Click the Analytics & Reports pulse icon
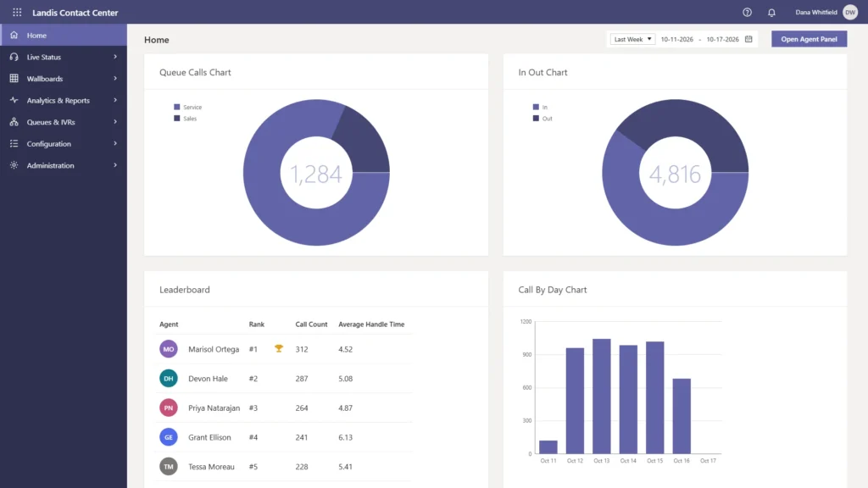 pos(14,100)
